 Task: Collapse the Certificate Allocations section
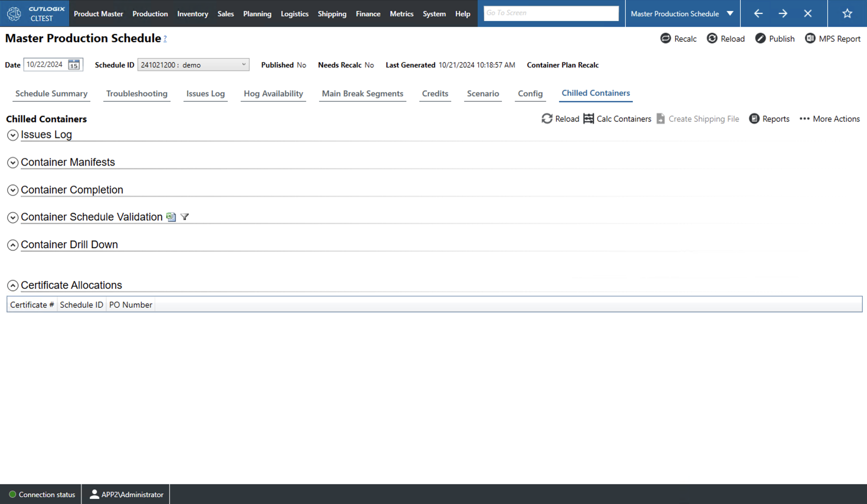pos(13,285)
